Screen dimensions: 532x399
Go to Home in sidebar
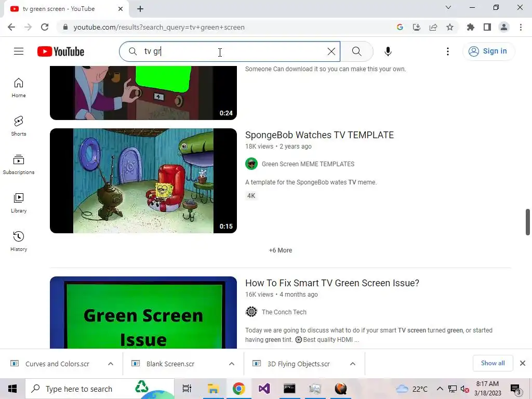19,87
